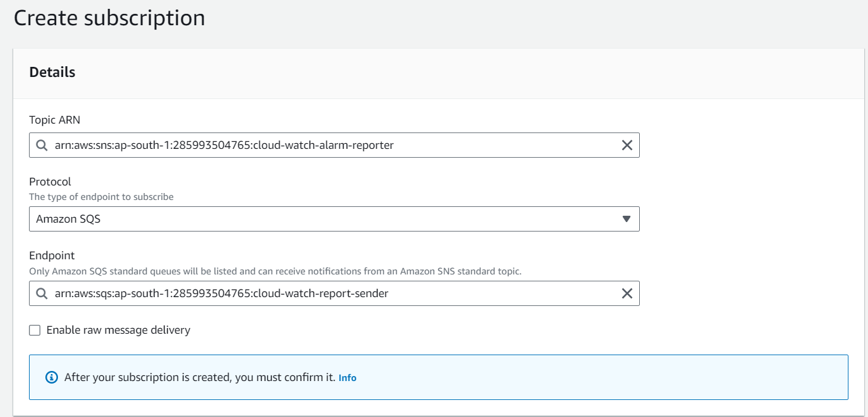Image resolution: width=868 pixels, height=417 pixels.
Task: Focus the Endpoint SQS queue ARN field
Action: [x=334, y=293]
